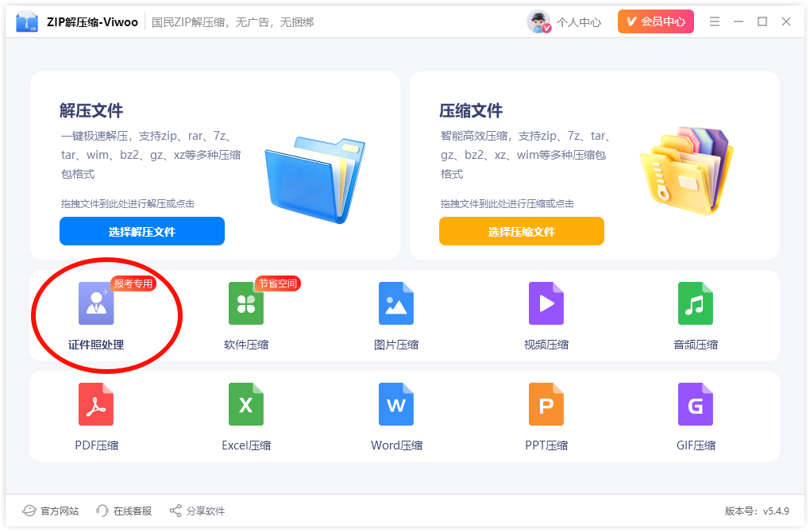Click the GIF压缩 label
Image resolution: width=810 pixels, height=532 pixels.
click(x=696, y=445)
